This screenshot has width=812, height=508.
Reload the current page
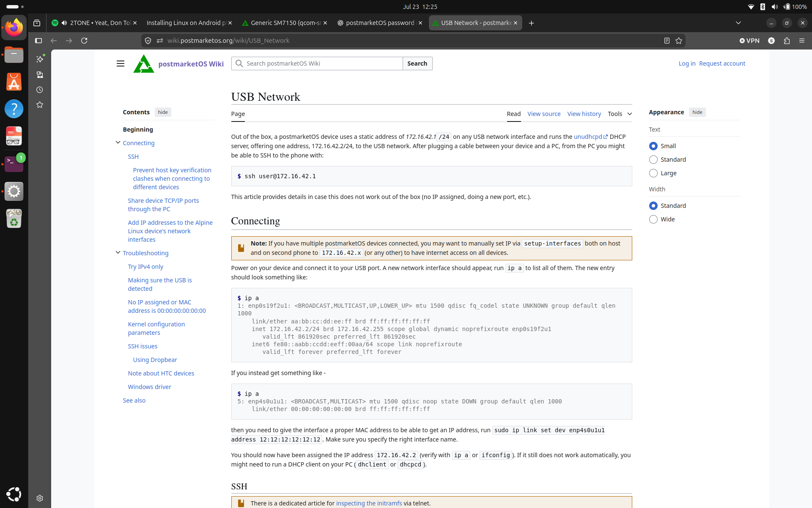tap(84, 41)
